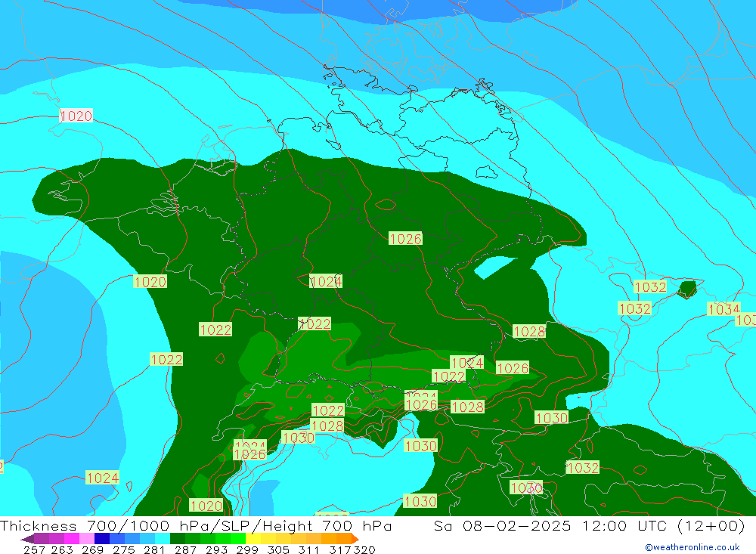This screenshot has height=554, width=756.
Task: Click the purple left arrow of the color scale
Action: click(27, 539)
